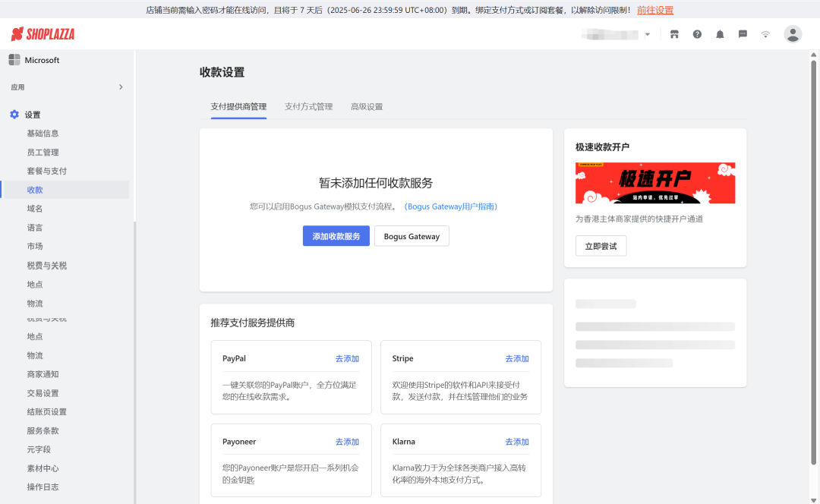Open the Bogus Gateway用户指南 link
820x504 pixels.
click(x=451, y=206)
